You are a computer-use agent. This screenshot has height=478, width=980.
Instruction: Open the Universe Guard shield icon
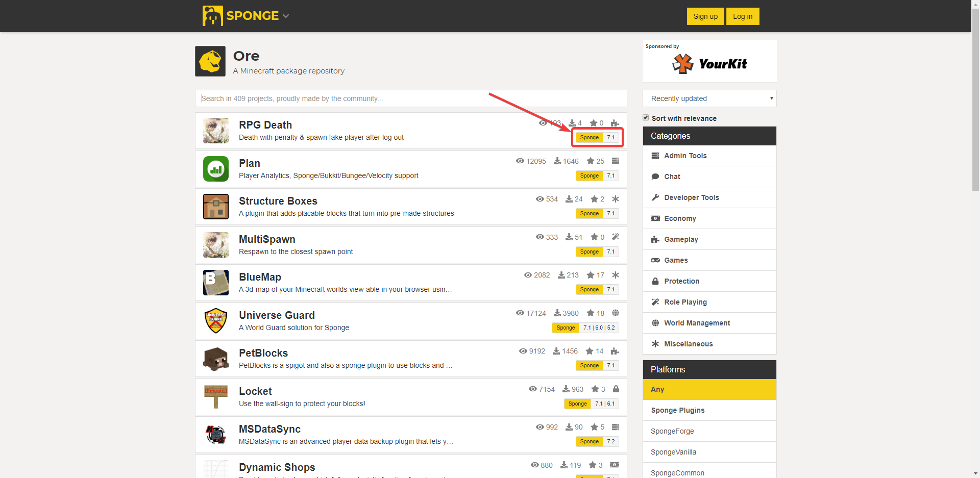216,321
